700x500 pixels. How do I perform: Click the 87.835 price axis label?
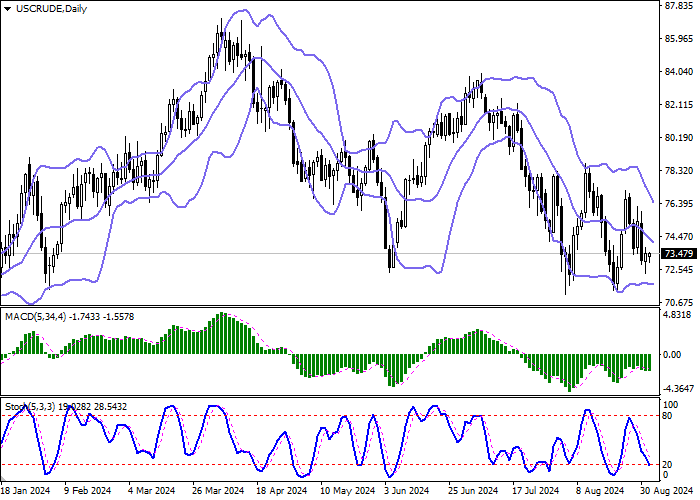(679, 5)
